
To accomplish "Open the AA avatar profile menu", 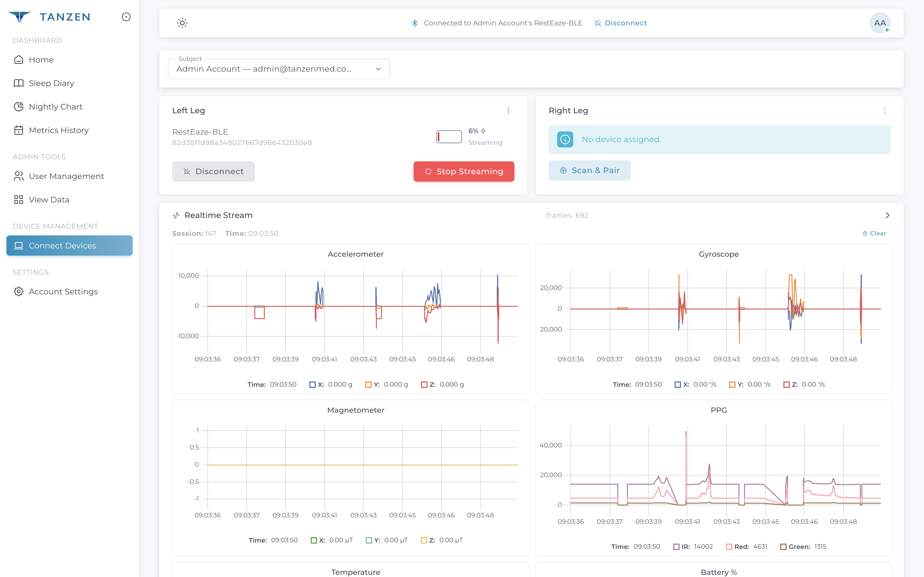I will click(x=880, y=23).
